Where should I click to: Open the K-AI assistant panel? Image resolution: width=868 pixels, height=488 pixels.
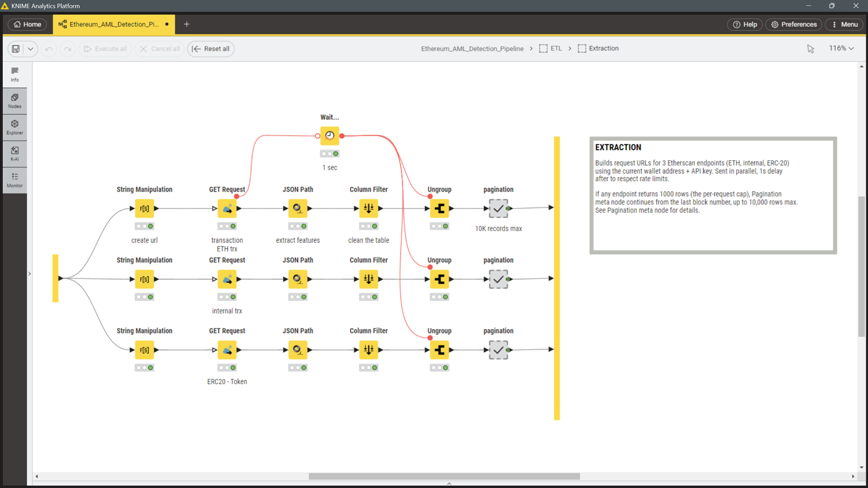[x=15, y=154]
